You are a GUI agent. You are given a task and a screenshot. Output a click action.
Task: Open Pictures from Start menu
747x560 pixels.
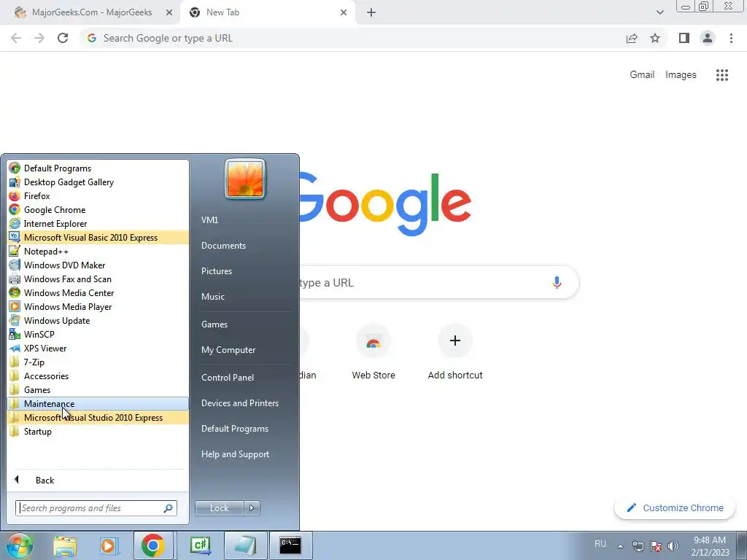pyautogui.click(x=245, y=271)
